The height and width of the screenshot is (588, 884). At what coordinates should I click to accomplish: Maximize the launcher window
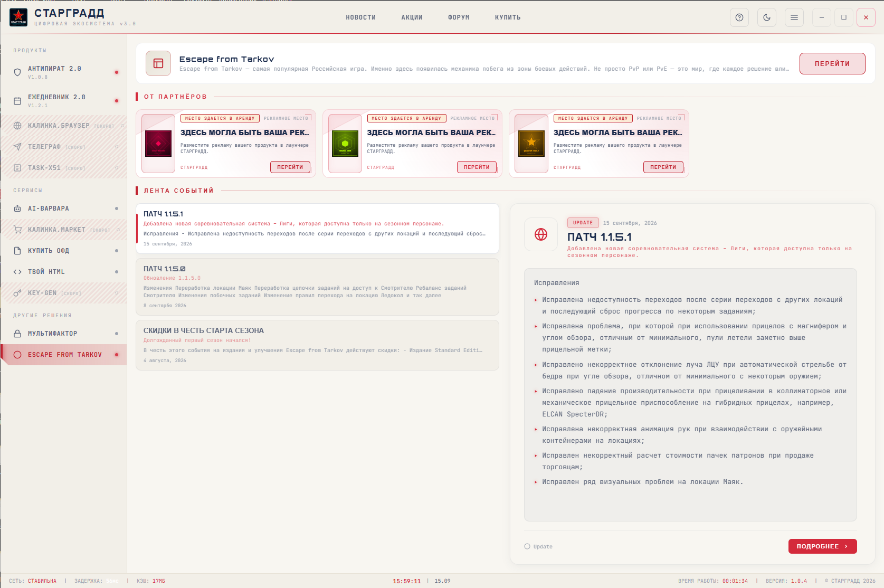(x=844, y=17)
